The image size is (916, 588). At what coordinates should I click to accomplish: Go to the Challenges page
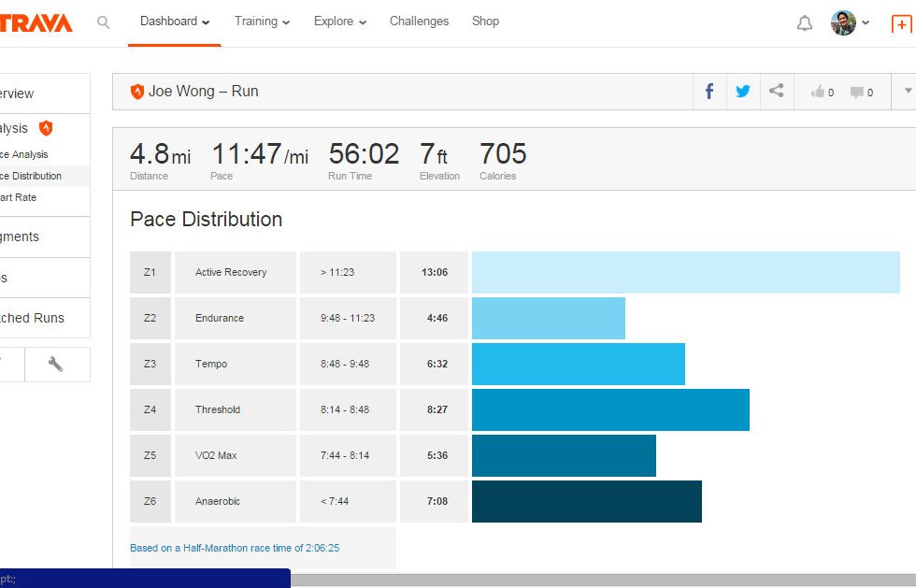(419, 22)
